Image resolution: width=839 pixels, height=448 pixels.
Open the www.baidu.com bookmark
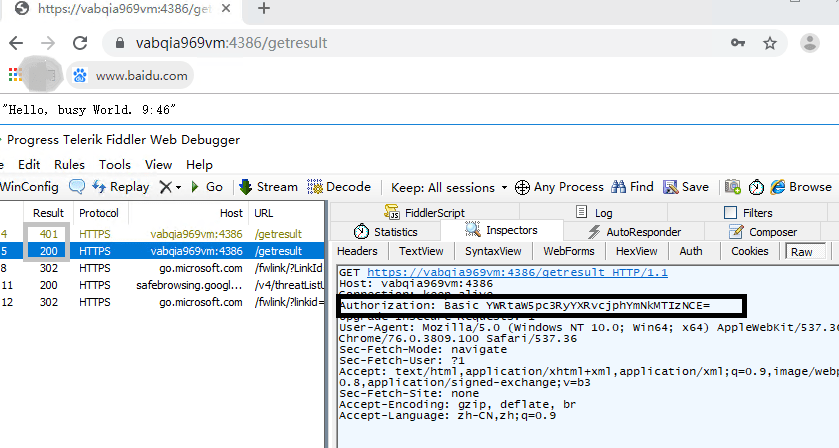[131, 75]
